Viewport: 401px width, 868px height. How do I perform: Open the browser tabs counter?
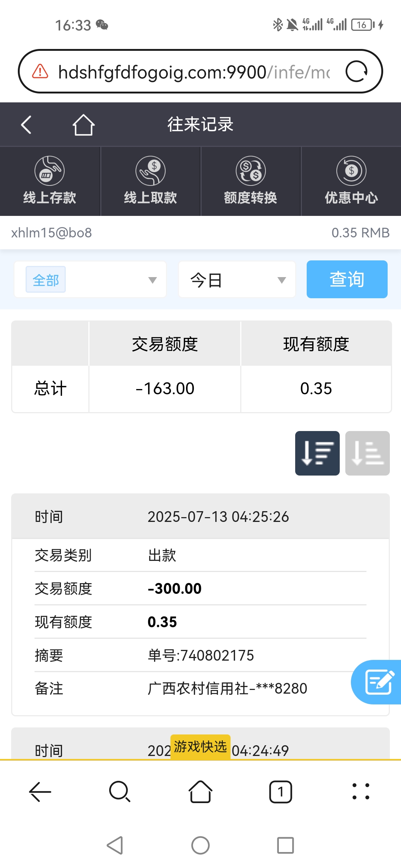[x=280, y=792]
